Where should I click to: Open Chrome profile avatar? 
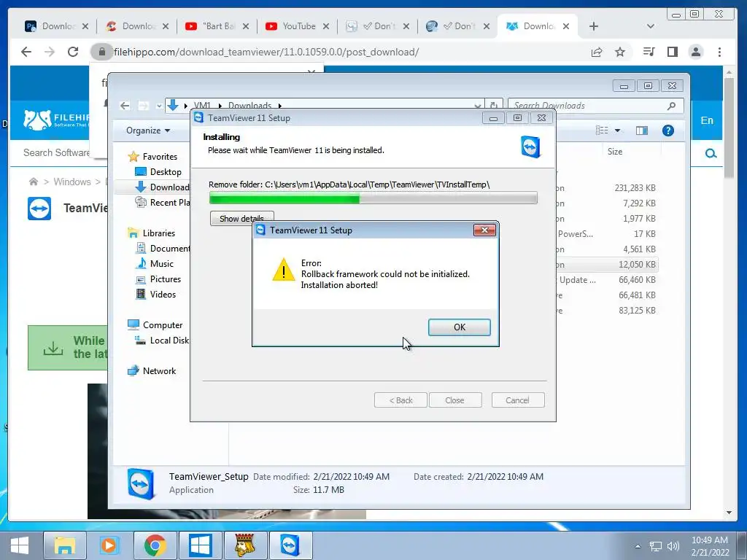coord(696,52)
